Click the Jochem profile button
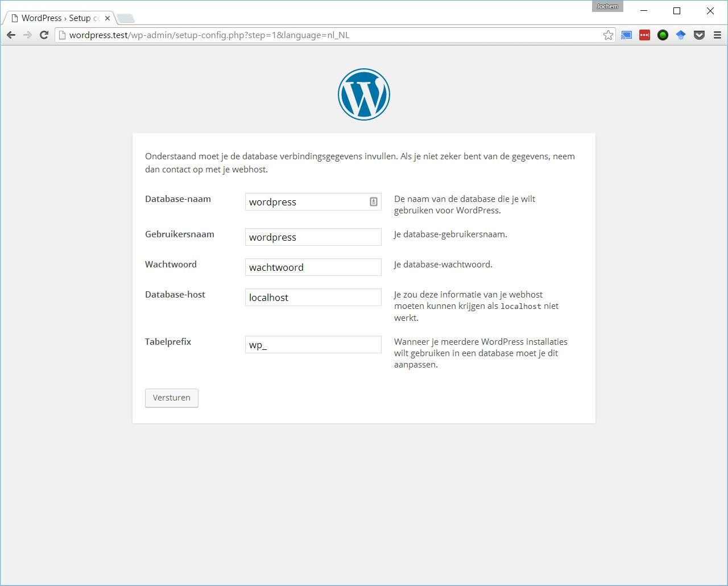Image resolution: width=728 pixels, height=586 pixels. point(607,6)
